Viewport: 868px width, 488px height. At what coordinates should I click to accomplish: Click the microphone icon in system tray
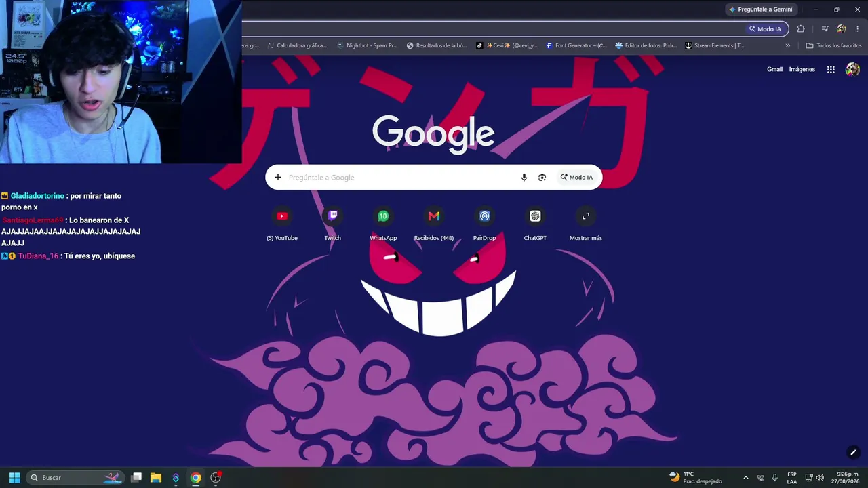click(x=775, y=478)
